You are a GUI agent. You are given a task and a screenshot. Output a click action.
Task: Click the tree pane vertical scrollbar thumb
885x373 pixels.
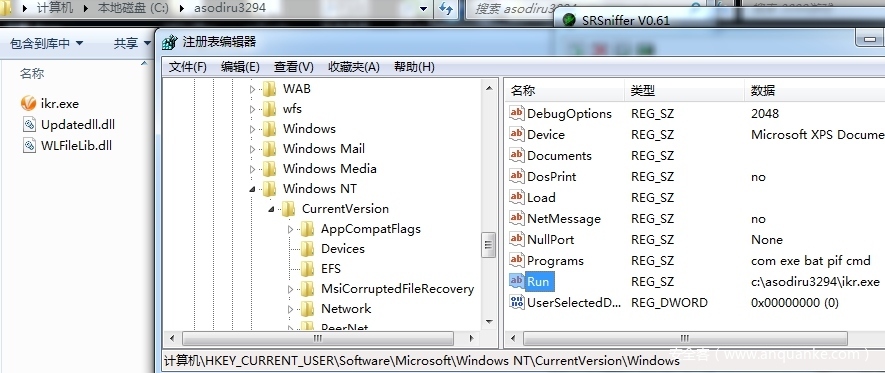(488, 245)
